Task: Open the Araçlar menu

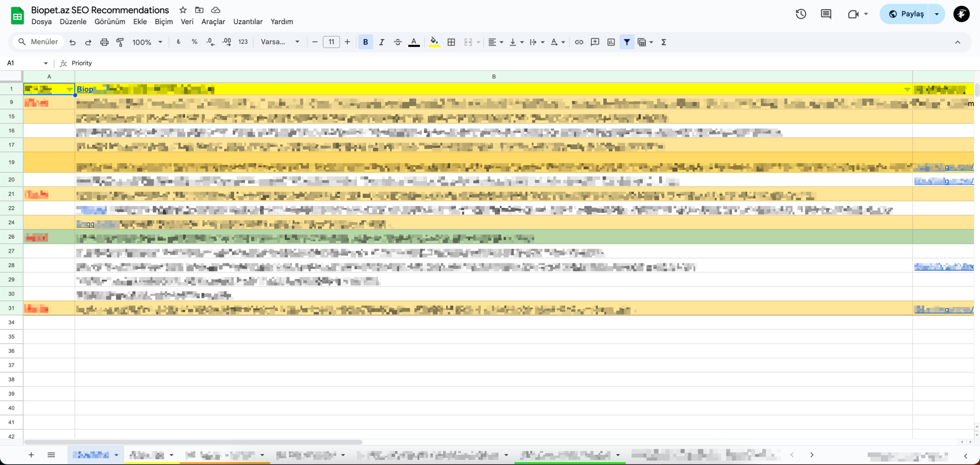Action: 213,21
